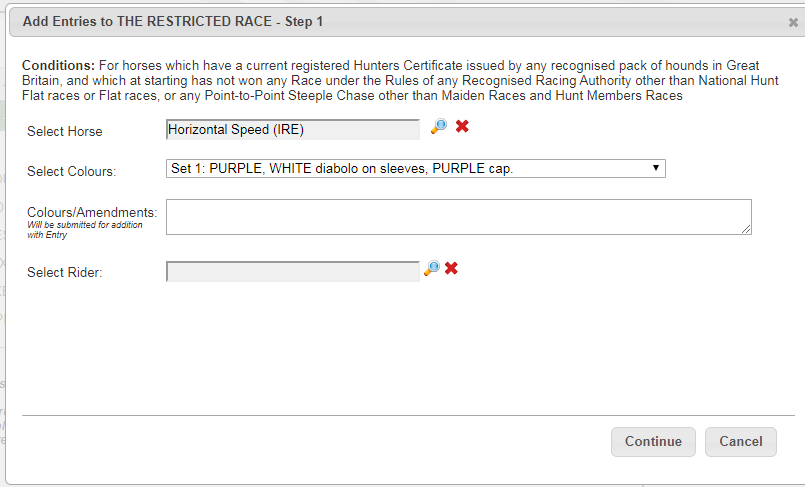
Task: Click the Colours/Amendments label
Action: point(92,212)
